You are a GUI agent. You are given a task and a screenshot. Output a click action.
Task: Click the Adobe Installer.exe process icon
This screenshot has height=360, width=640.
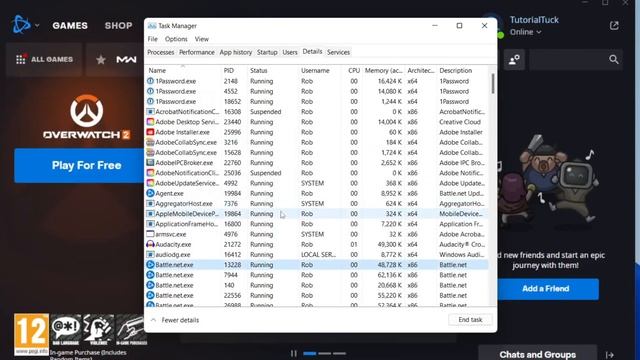point(150,132)
